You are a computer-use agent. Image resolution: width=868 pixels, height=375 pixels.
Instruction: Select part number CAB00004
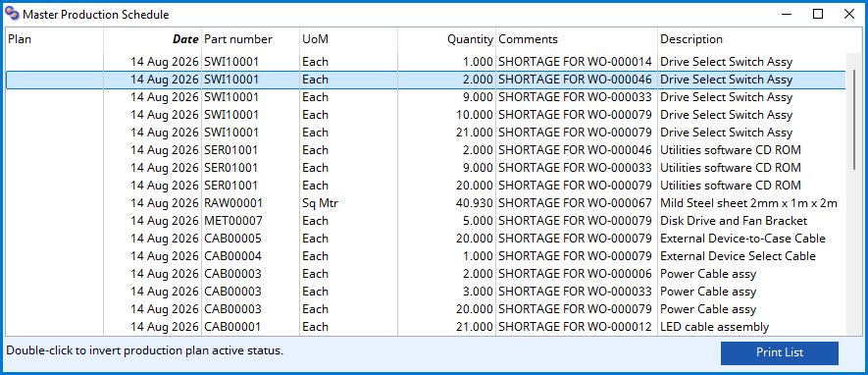click(233, 256)
